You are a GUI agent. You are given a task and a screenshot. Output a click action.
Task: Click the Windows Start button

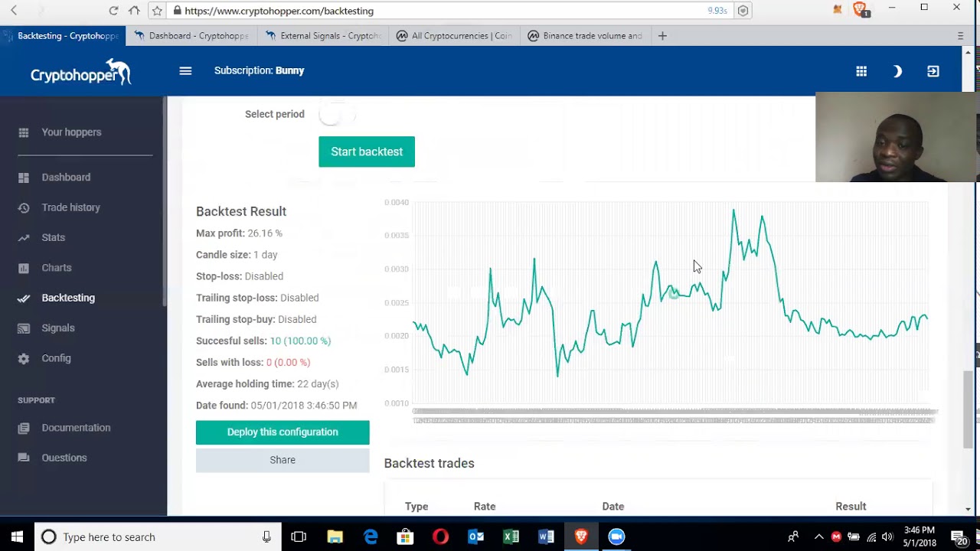click(x=17, y=537)
